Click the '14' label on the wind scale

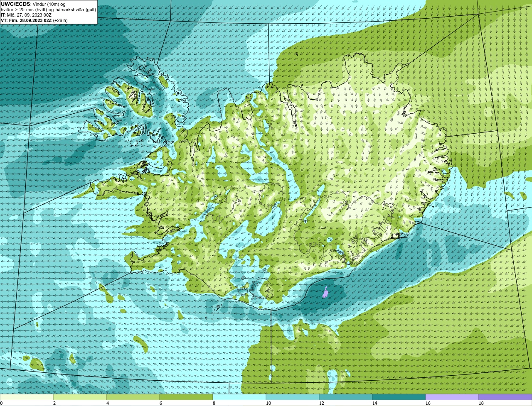coord(375,403)
